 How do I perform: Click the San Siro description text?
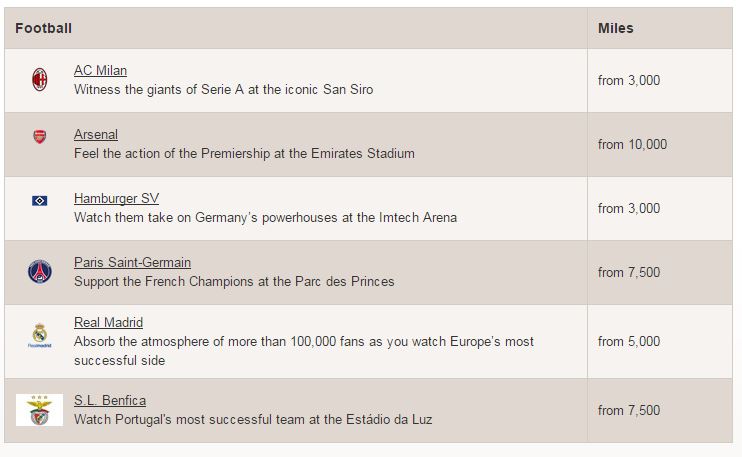pyautogui.click(x=223, y=90)
